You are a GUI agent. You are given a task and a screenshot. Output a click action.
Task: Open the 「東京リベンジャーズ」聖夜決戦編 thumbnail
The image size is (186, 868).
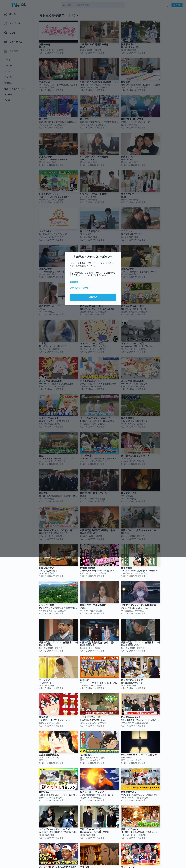141,592
